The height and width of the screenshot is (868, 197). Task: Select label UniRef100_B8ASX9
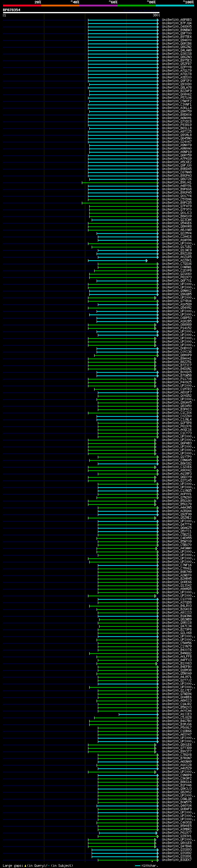(176, 216)
